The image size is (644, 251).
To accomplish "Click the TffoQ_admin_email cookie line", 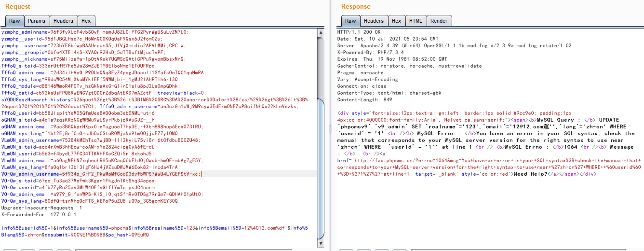I will pos(104,72).
